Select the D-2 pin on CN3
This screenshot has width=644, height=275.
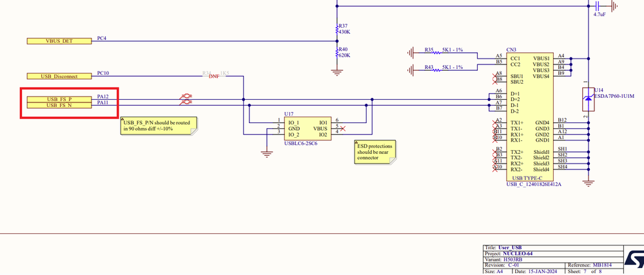(515, 111)
